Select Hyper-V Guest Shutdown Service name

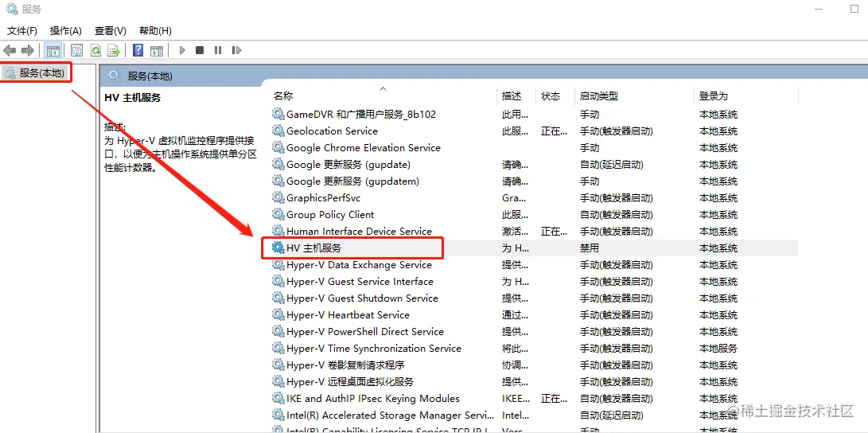(362, 298)
